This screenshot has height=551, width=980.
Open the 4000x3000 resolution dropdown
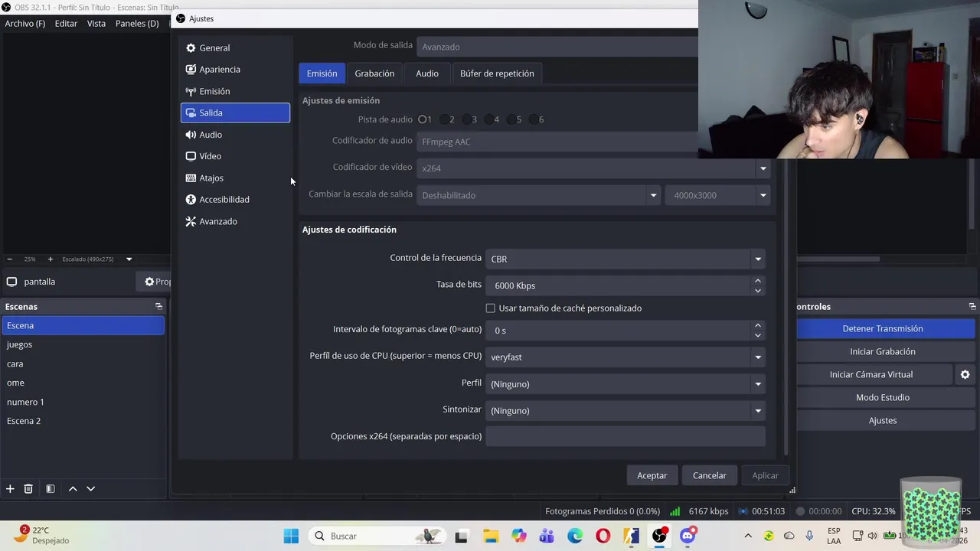[717, 195]
